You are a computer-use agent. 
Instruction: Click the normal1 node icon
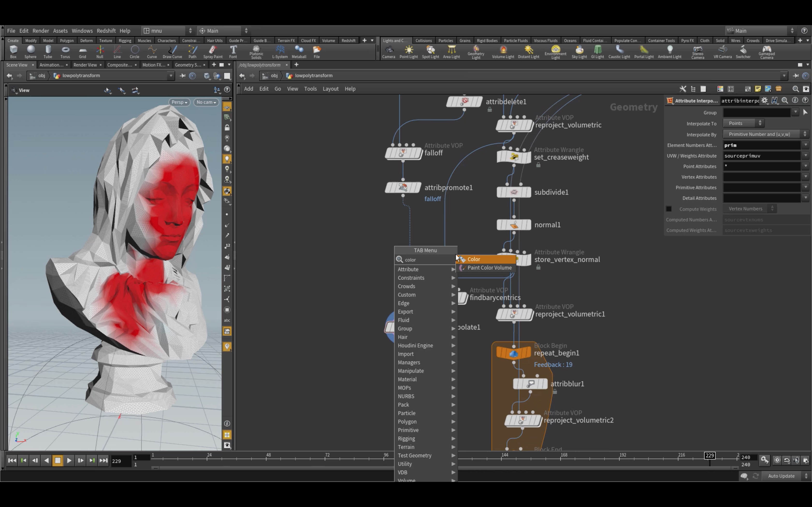pyautogui.click(x=513, y=225)
